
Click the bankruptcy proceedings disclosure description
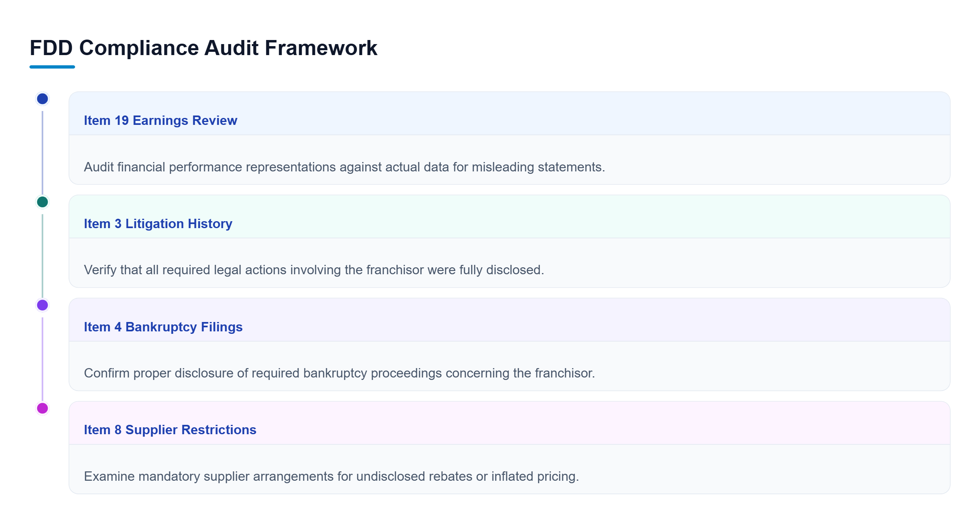(339, 373)
